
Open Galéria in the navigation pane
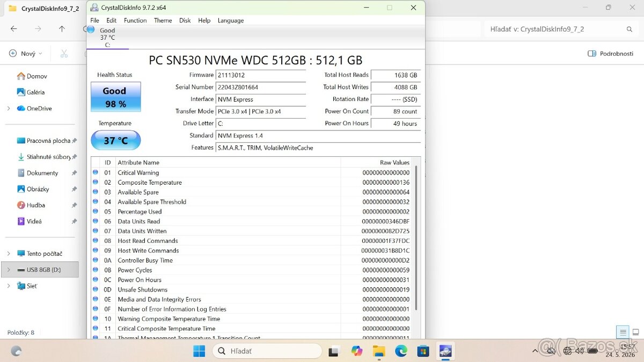31,92
